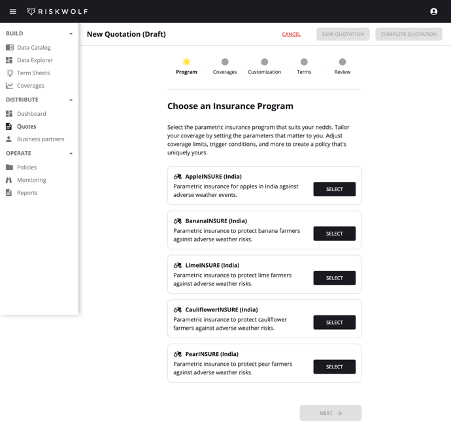Click the CauliflowerINSURE (India) card title
Viewport: 451px width, 424px height.
tap(221, 309)
